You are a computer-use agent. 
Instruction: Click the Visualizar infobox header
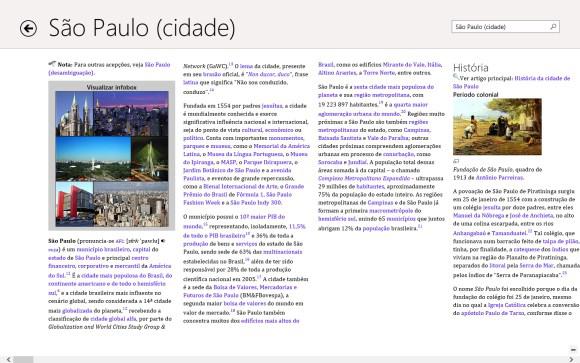[x=111, y=87]
